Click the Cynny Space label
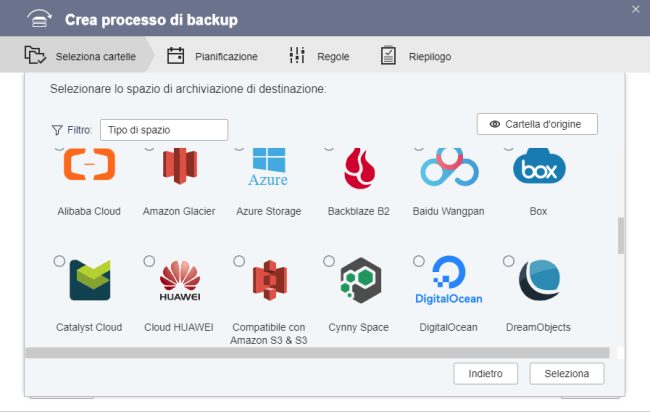Image resolution: width=650 pixels, height=412 pixels. 359,327
